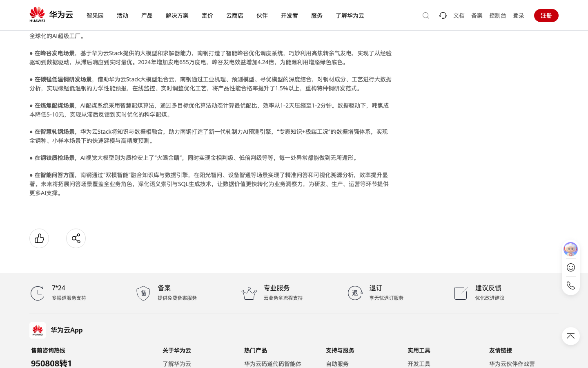Click the 热门产品 footer heading
Screen dimensions: 588x368
coord(256,350)
